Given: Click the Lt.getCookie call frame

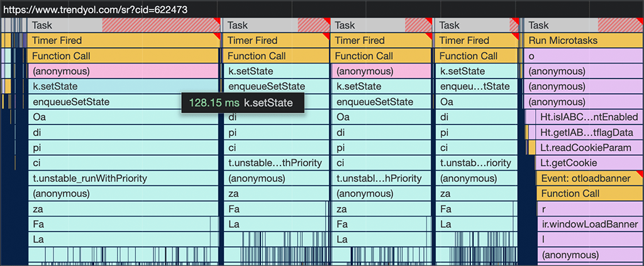Looking at the screenshot, I should [589, 163].
